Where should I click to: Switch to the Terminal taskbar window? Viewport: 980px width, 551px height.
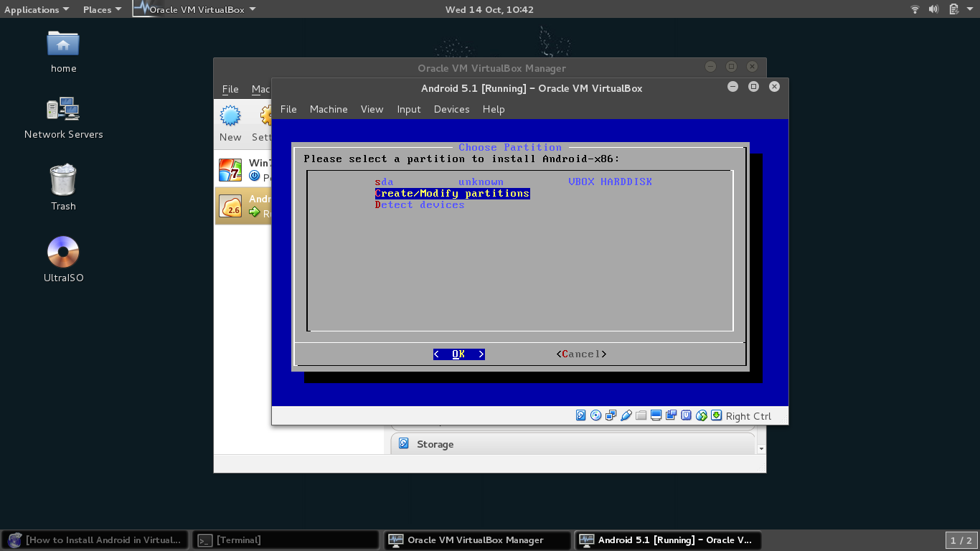pyautogui.click(x=286, y=540)
